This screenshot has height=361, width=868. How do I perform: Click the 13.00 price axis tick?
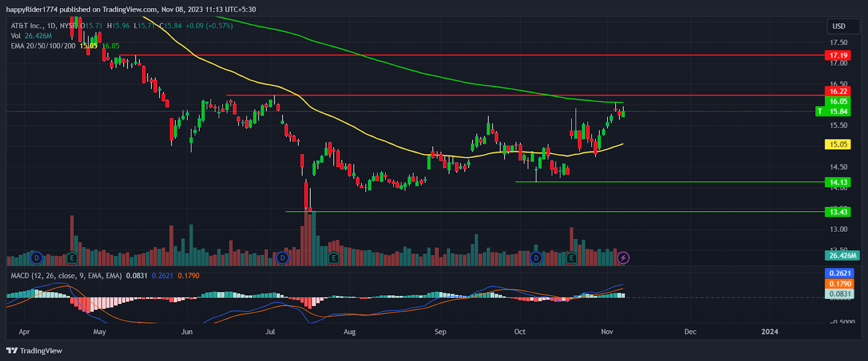coord(838,229)
